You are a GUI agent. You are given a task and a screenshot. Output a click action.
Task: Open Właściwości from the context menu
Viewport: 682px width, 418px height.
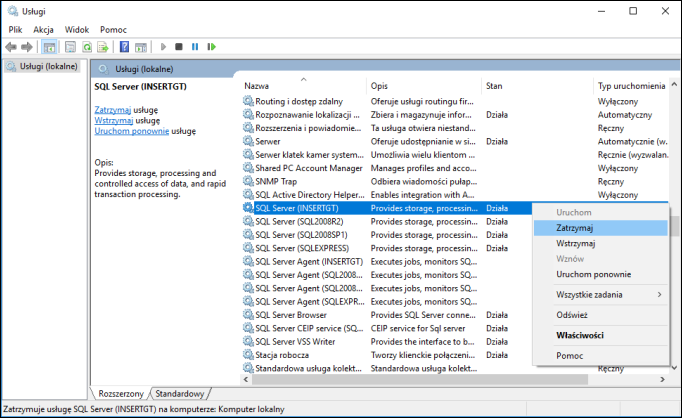(601, 335)
